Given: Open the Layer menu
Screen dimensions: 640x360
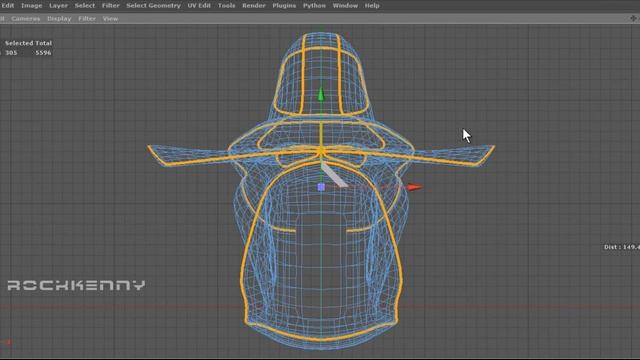Looking at the screenshot, I should (x=58, y=6).
